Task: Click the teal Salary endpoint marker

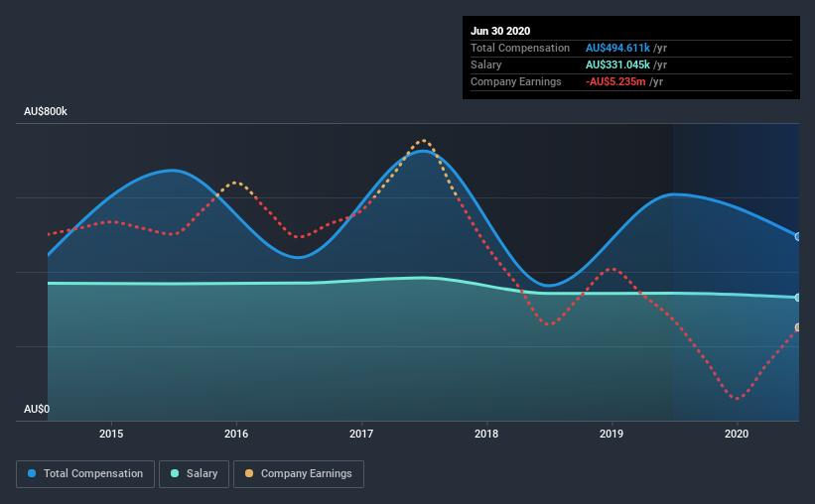Action: 798,298
